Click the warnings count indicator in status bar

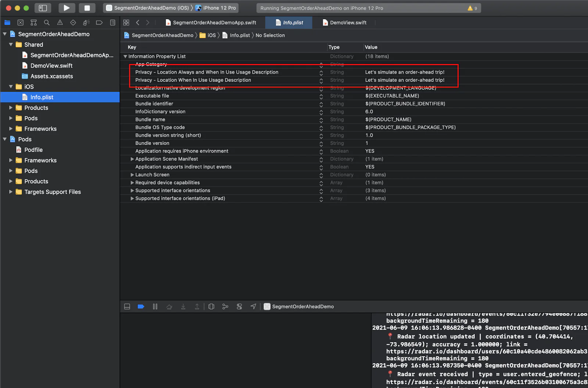coord(472,8)
